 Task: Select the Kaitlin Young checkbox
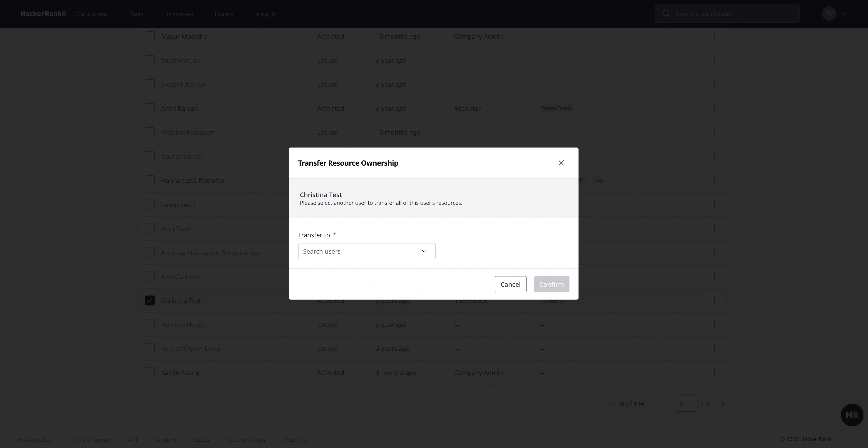click(150, 372)
